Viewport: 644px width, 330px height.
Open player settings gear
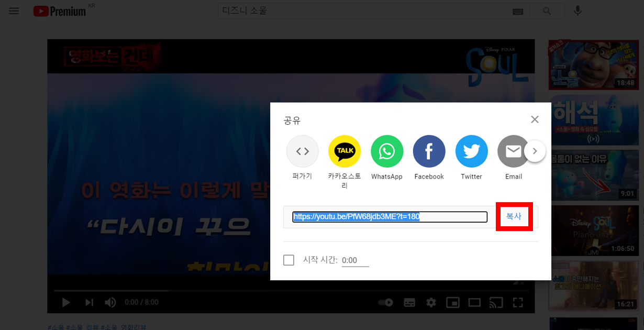coord(431,302)
